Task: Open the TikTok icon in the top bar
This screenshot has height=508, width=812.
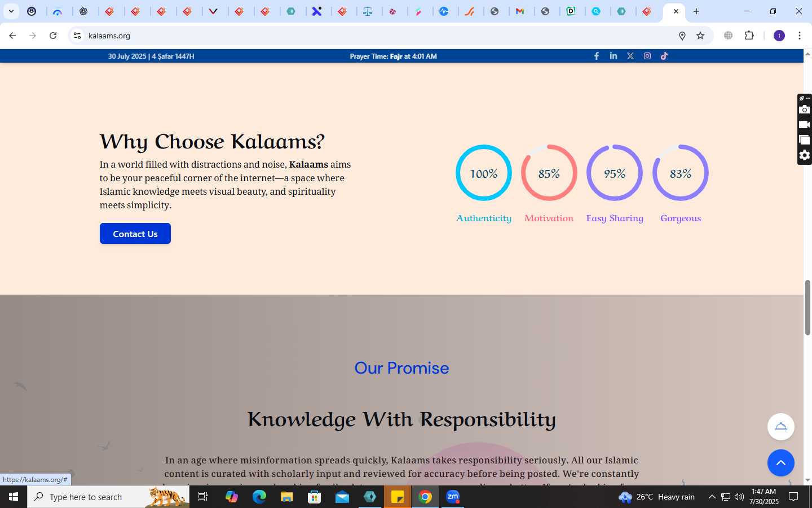Action: (664, 56)
